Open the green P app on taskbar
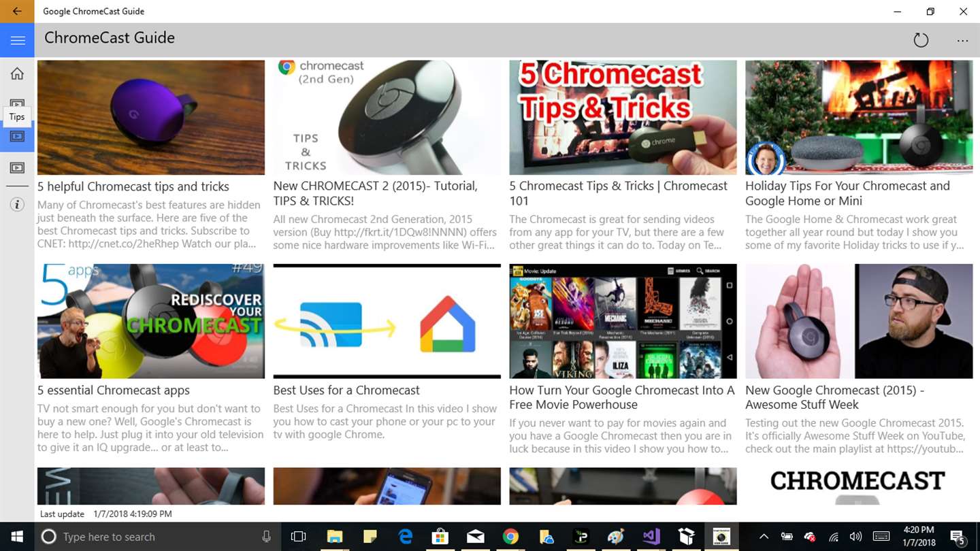 pos(581,537)
